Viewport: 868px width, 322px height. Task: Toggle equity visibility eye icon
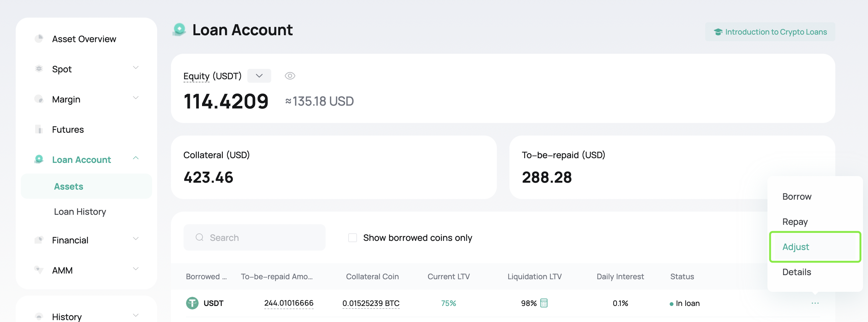tap(290, 76)
